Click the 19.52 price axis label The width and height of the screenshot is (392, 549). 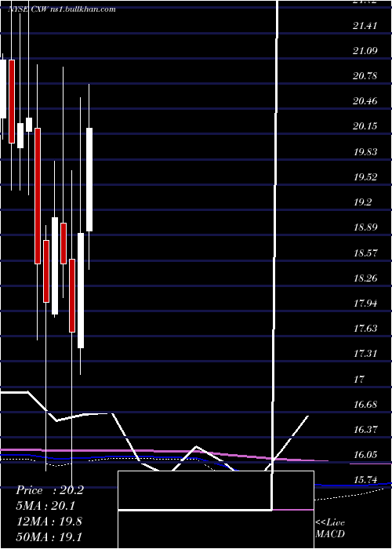point(365,176)
